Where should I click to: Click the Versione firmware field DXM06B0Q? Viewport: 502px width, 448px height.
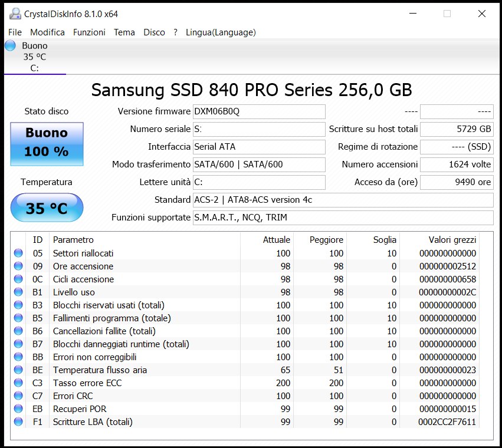[x=259, y=111]
